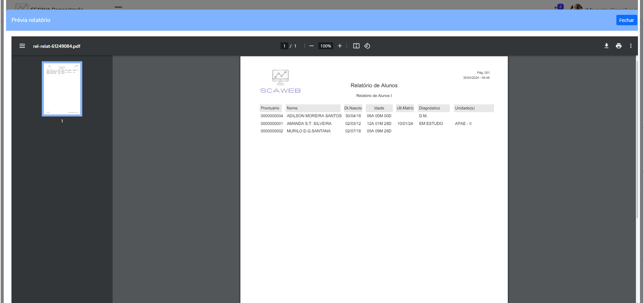Click the fit to page icon
Image resolution: width=644 pixels, height=303 pixels.
(356, 46)
